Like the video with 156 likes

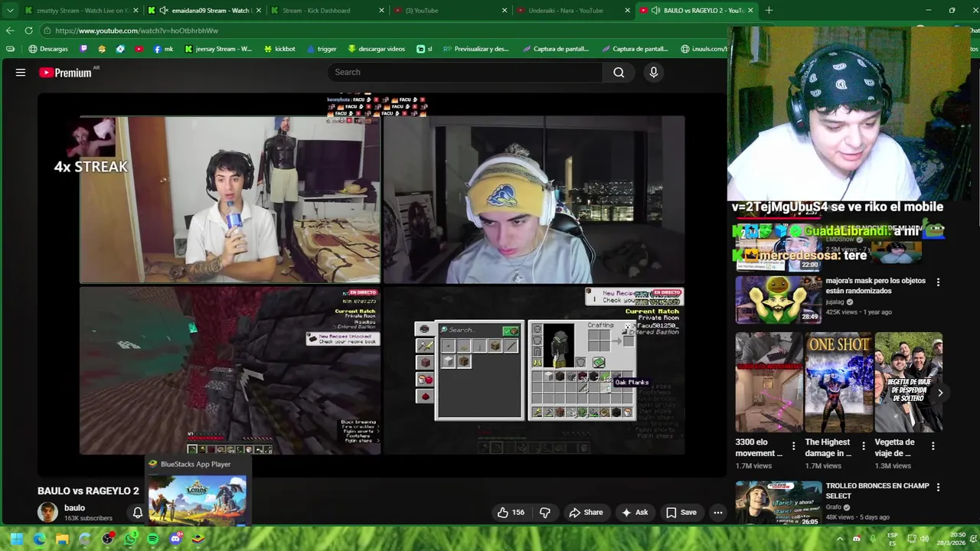tap(511, 513)
